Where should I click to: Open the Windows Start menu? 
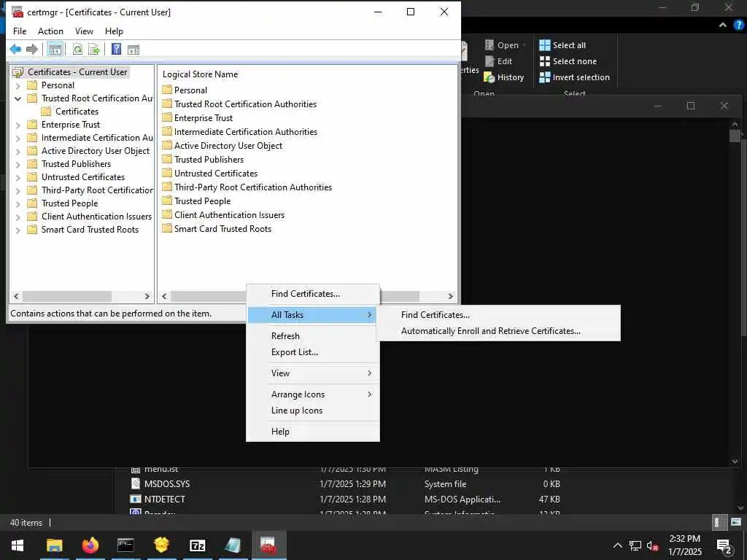(18, 545)
